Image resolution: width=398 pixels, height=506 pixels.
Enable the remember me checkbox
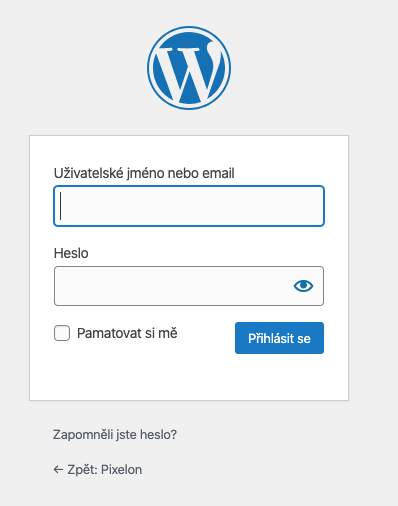62,333
